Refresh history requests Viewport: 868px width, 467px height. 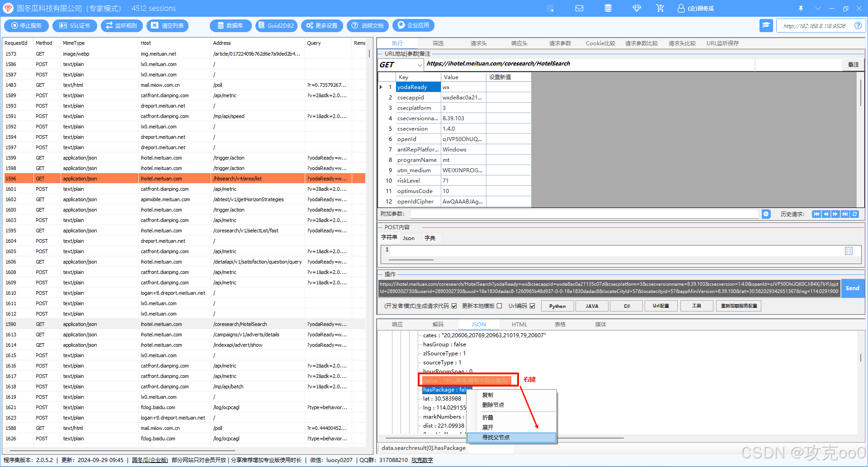(x=854, y=214)
